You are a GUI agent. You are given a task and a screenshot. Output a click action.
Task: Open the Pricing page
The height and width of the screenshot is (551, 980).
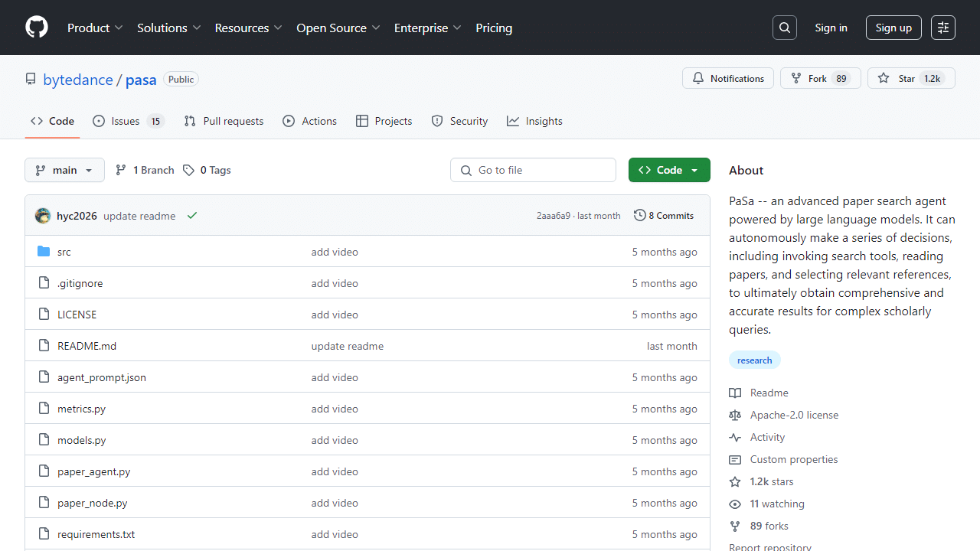pyautogui.click(x=494, y=28)
